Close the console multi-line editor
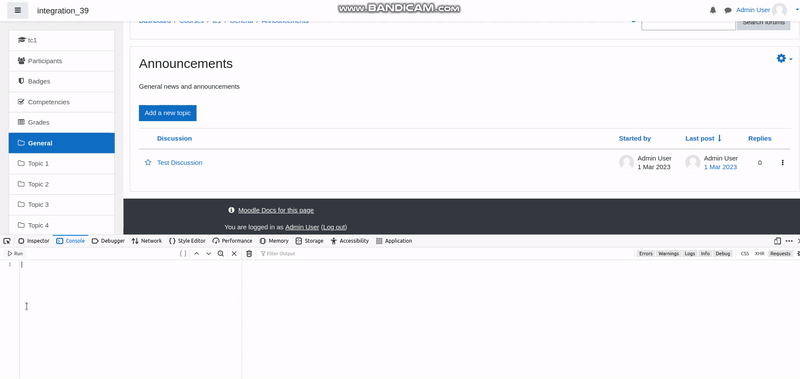Image resolution: width=800 pixels, height=379 pixels. pyautogui.click(x=234, y=254)
